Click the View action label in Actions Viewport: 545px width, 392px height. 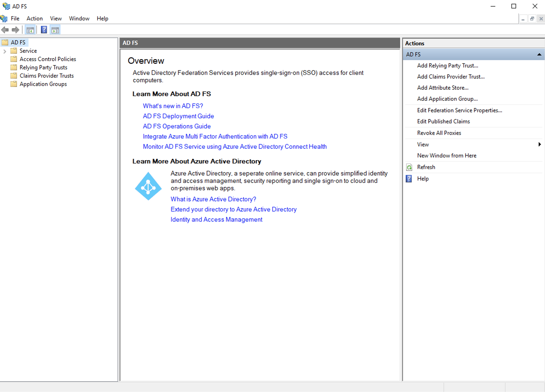point(423,144)
